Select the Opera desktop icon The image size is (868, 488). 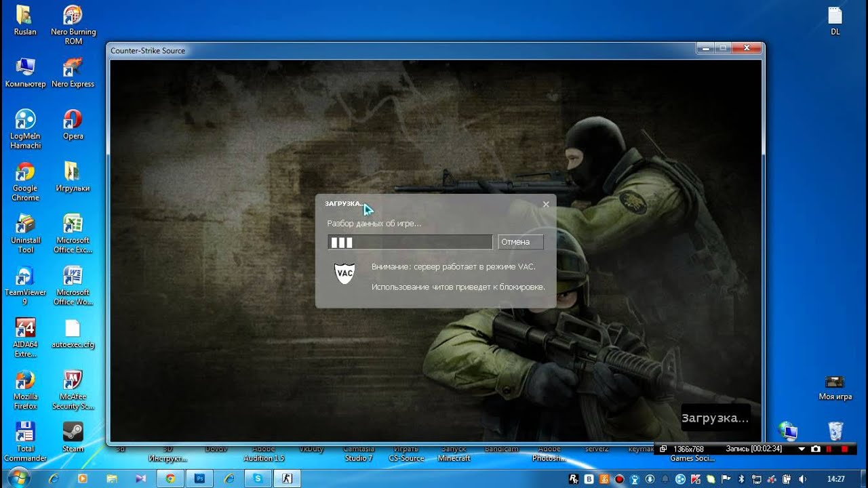(x=73, y=125)
